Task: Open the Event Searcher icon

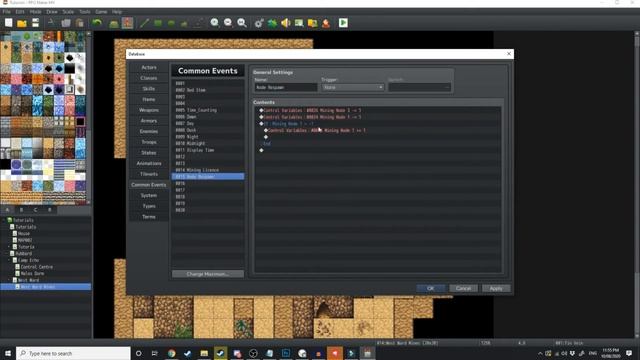Action: point(299,23)
